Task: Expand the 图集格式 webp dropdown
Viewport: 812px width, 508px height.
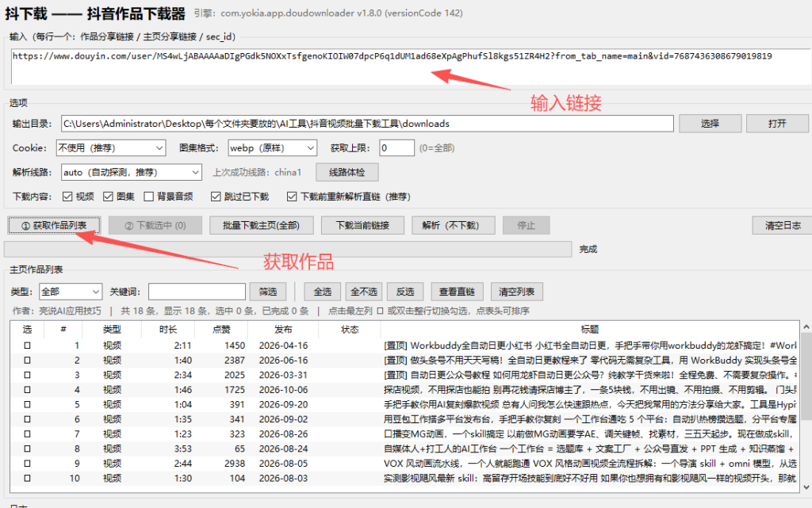Action: point(273,148)
